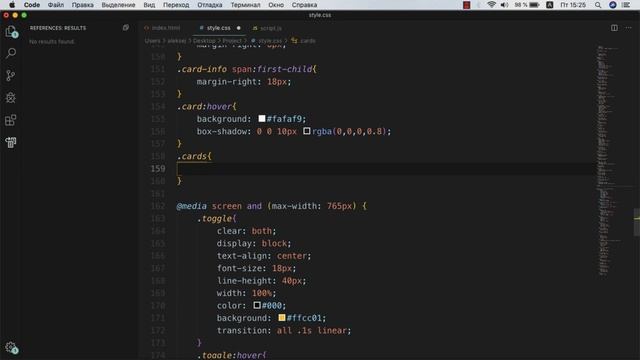The height and width of the screenshot is (360, 640).
Task: Open the Отладка menu
Action: pos(210,5)
